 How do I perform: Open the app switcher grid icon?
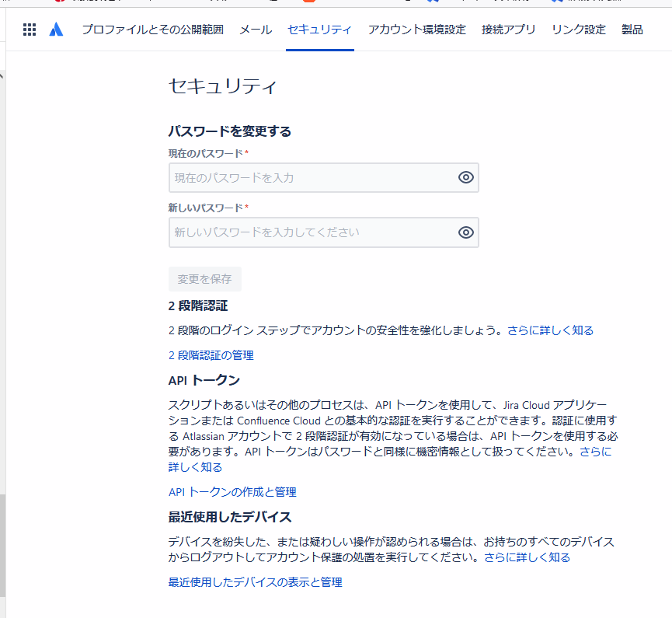[30, 30]
